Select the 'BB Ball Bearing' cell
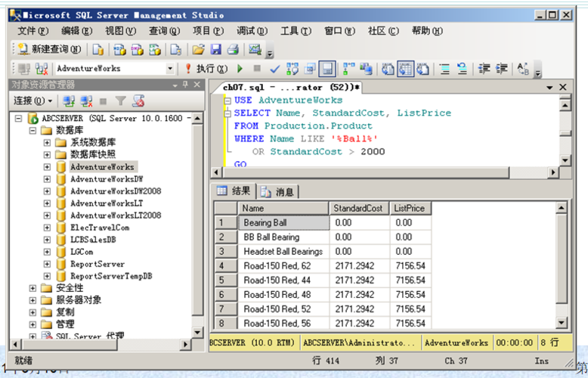588x378 pixels. (283, 237)
